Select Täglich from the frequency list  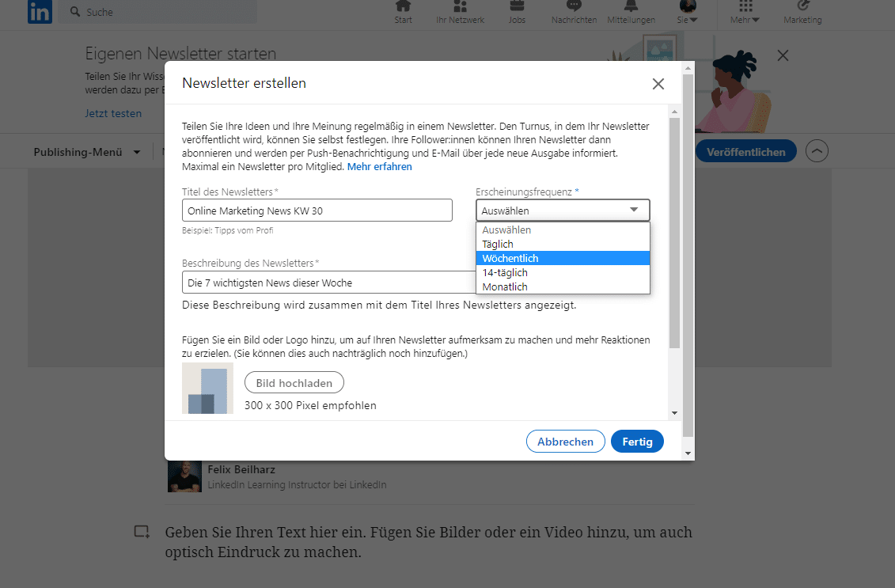pos(563,244)
